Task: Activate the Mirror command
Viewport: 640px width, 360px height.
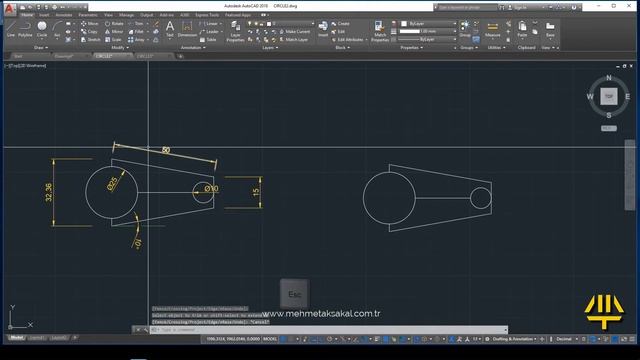Action: click(114, 31)
